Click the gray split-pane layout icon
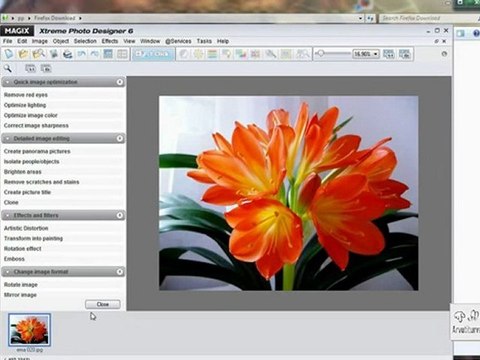 122,54
